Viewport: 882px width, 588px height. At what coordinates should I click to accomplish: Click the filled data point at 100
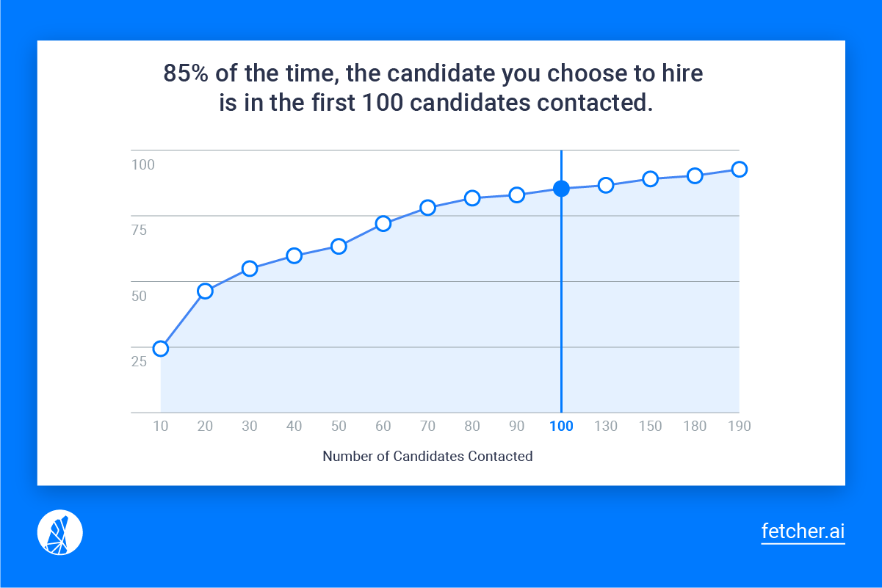click(561, 189)
